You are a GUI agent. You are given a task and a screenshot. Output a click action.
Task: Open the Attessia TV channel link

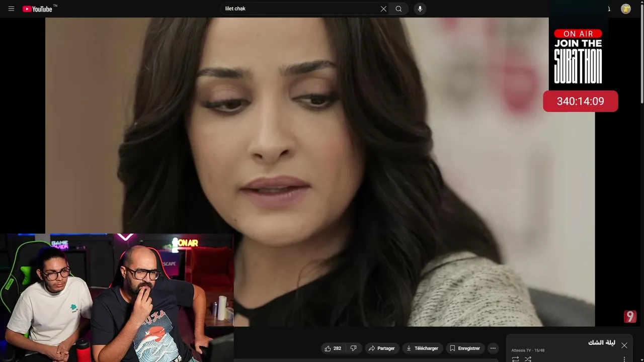coord(521,350)
